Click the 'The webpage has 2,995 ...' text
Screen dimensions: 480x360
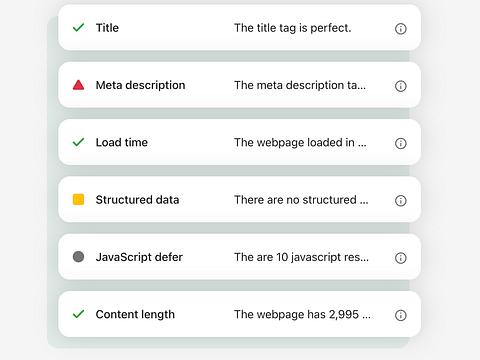[302, 314]
